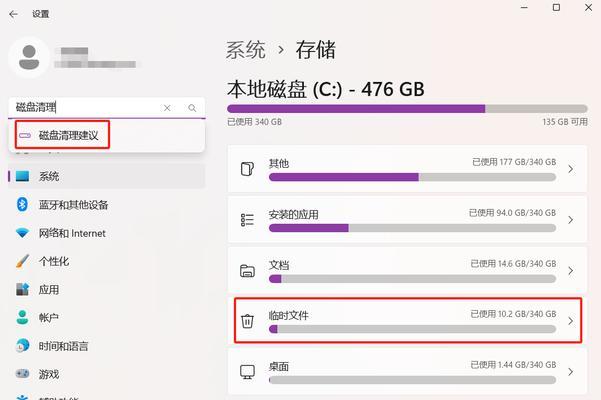The height and width of the screenshot is (400, 601).
Task: Click the back arrow icon
Action: 13,14
